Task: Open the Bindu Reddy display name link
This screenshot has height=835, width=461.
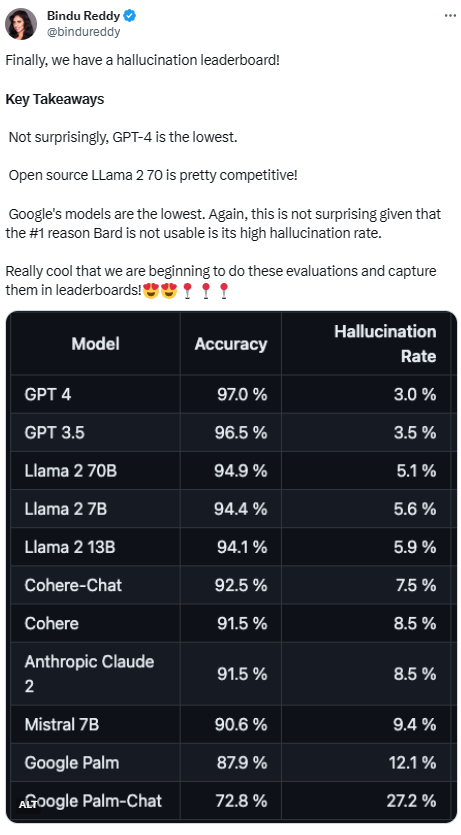Action: coord(84,16)
